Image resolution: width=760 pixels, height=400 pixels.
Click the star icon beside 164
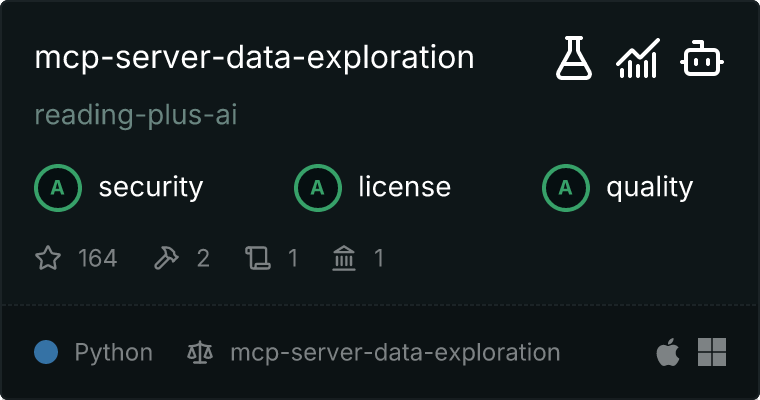(48, 257)
